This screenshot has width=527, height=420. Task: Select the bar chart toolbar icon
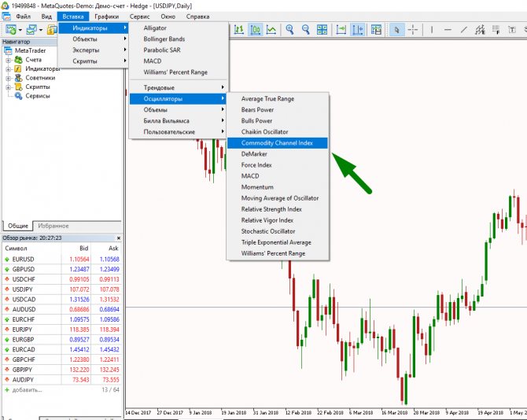(239, 30)
